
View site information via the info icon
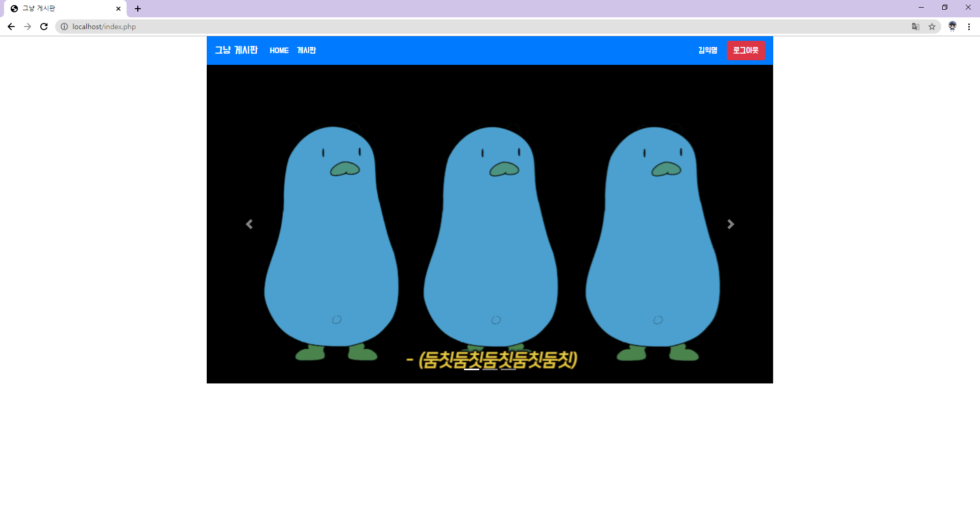[x=64, y=27]
